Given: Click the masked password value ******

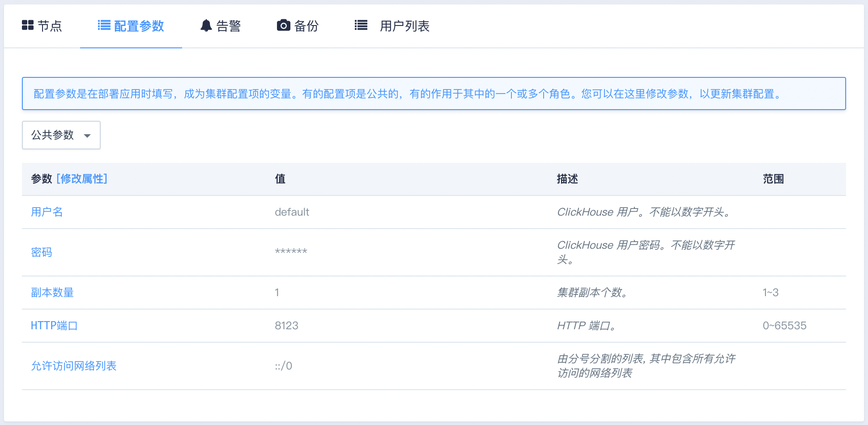Looking at the screenshot, I should click(x=291, y=251).
